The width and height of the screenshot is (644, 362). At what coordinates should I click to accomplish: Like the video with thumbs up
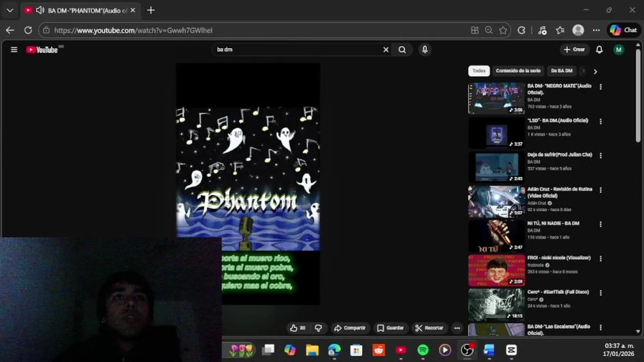(x=298, y=328)
